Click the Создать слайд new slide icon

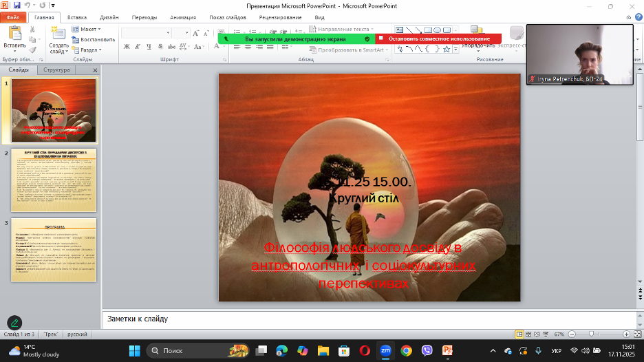(x=58, y=33)
